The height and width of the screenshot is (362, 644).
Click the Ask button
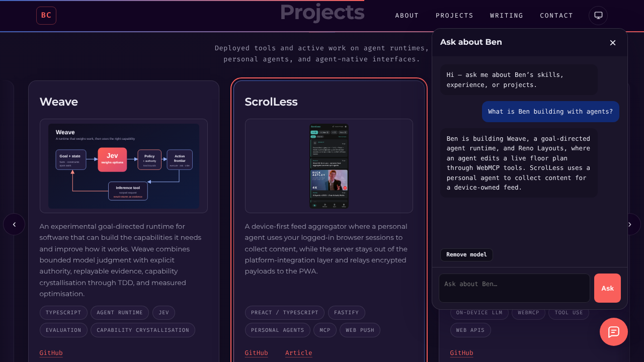pyautogui.click(x=607, y=288)
